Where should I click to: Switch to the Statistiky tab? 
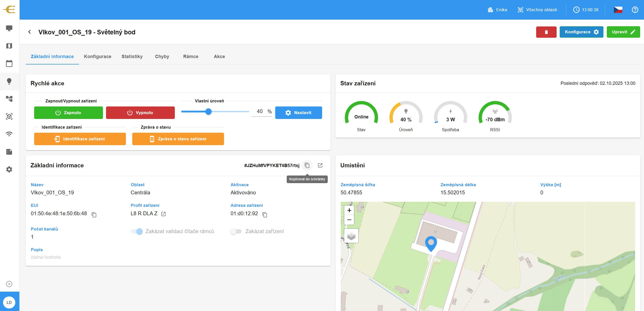point(132,57)
